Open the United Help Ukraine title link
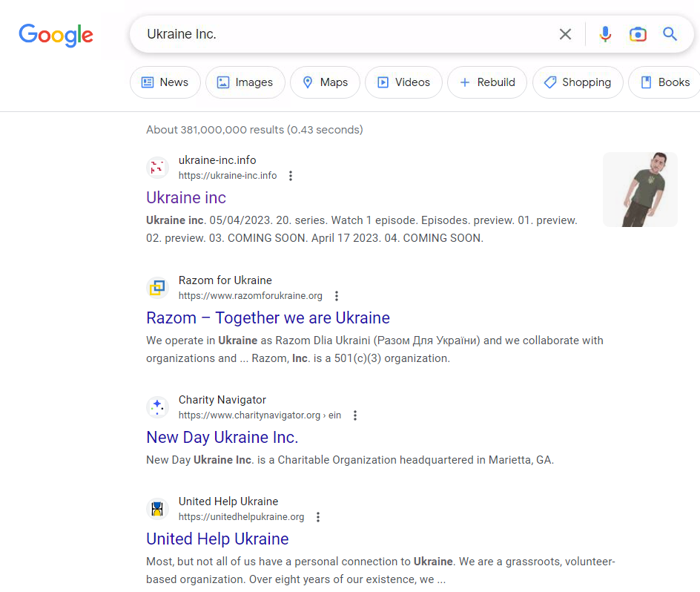700x592 pixels. [217, 539]
